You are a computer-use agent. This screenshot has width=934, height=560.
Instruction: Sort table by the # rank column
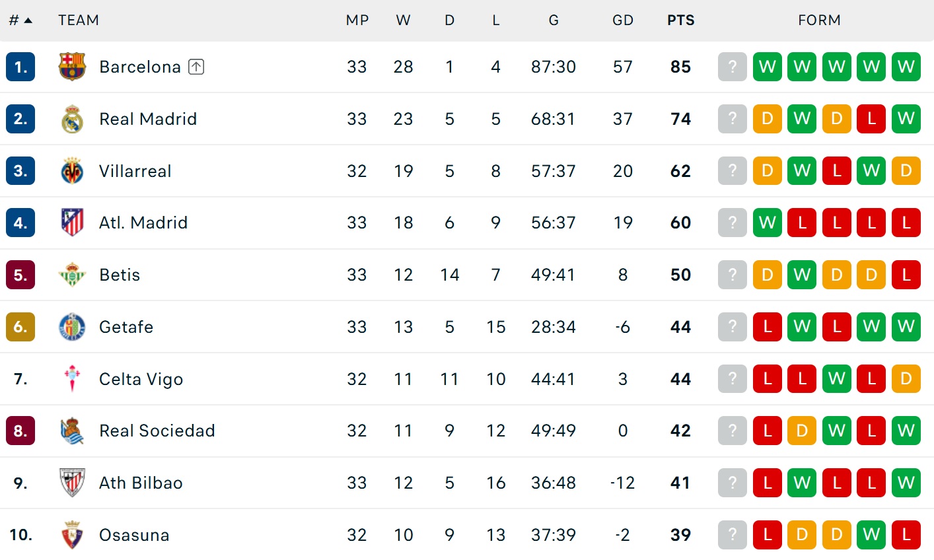(x=20, y=20)
